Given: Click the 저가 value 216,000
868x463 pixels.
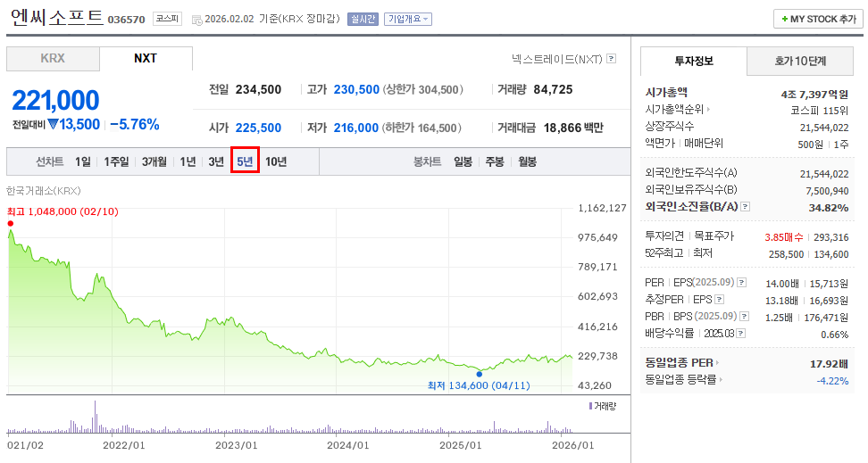Looking at the screenshot, I should point(356,128).
